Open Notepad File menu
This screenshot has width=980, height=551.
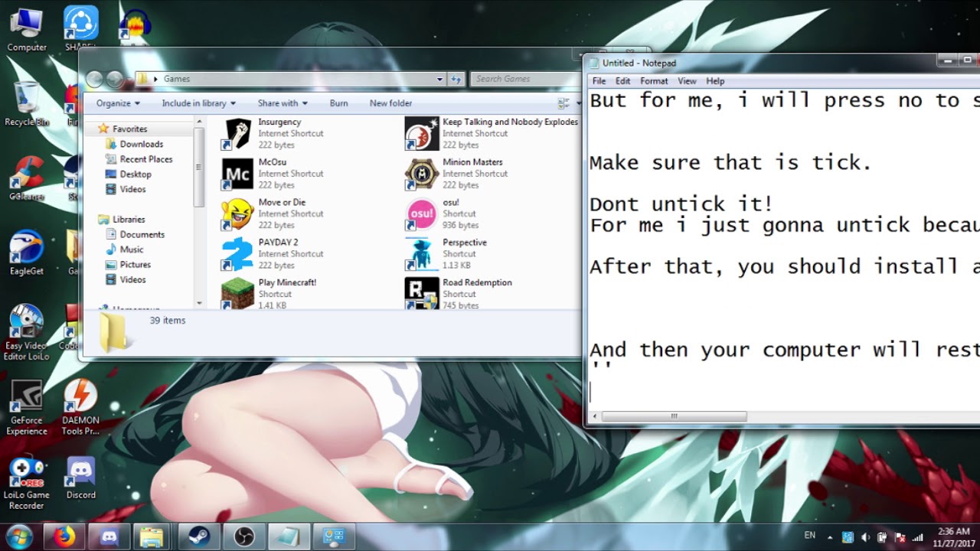(x=599, y=81)
